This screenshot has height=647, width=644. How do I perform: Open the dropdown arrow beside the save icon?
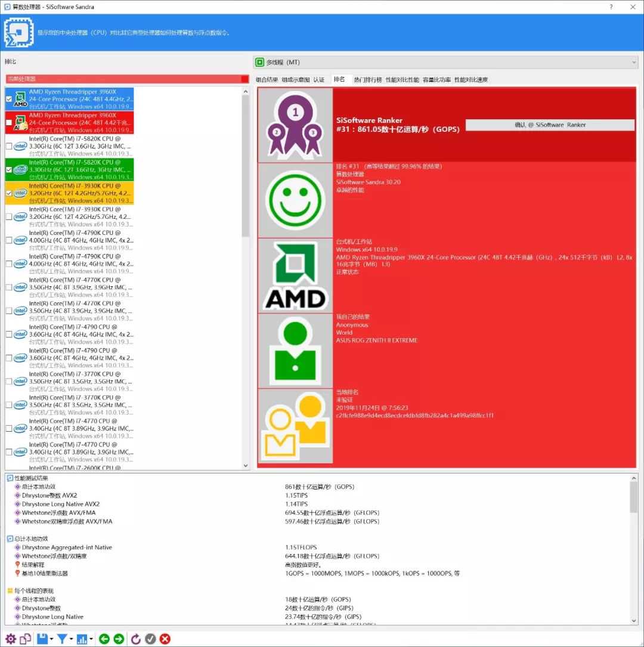click(52, 639)
